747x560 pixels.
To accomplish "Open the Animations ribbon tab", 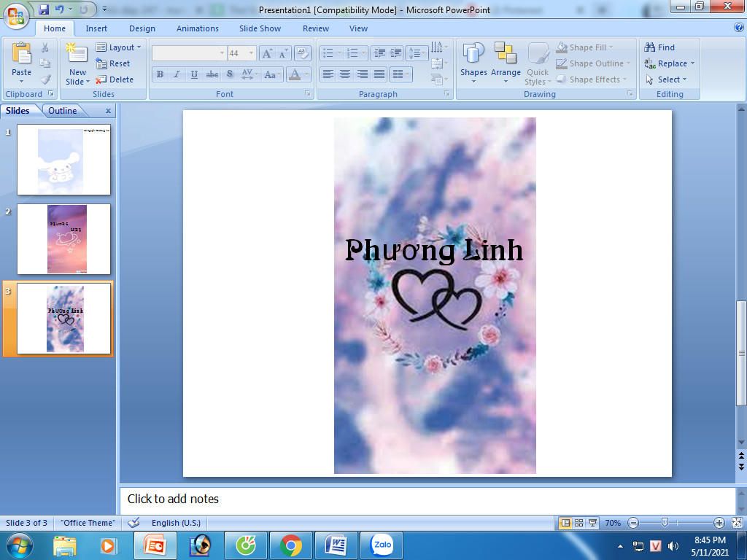I will tap(197, 28).
